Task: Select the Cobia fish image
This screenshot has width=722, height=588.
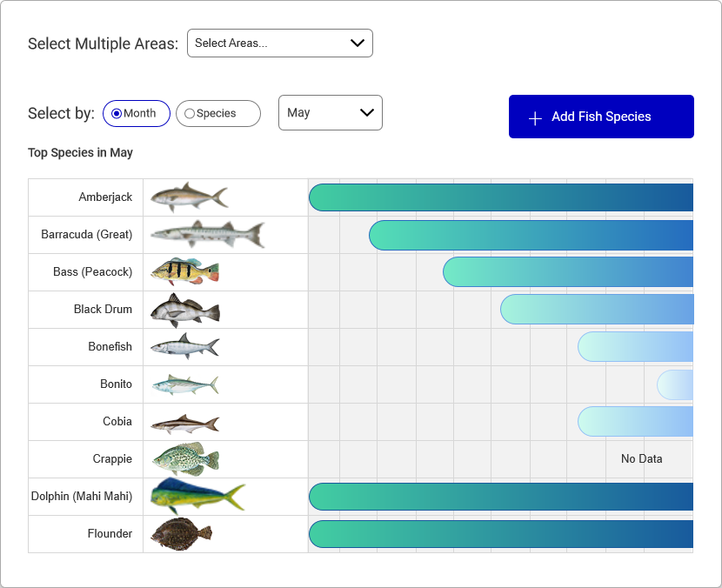Action: tap(184, 421)
